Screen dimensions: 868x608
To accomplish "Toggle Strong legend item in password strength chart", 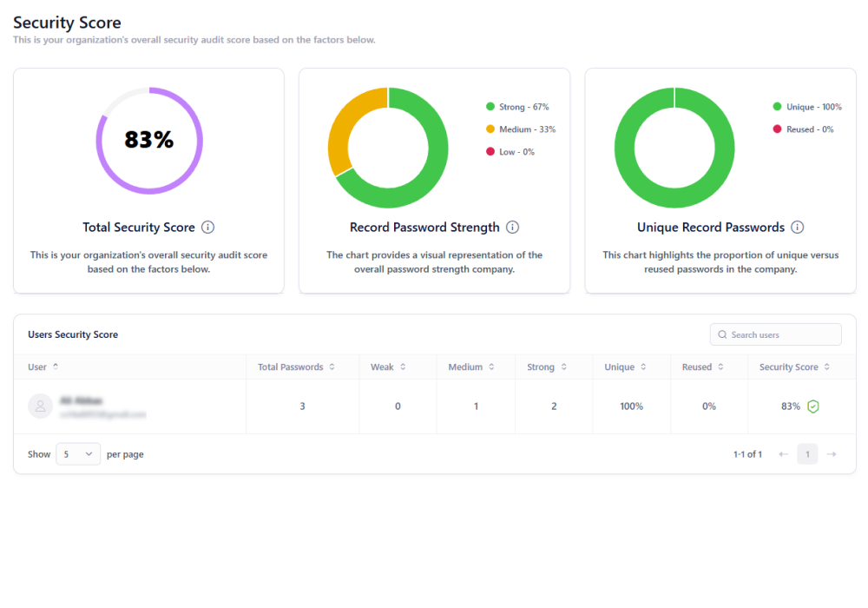I will click(x=517, y=107).
